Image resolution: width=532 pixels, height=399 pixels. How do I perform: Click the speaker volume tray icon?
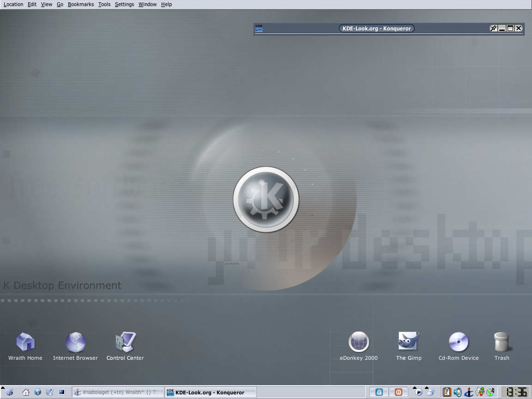458,392
